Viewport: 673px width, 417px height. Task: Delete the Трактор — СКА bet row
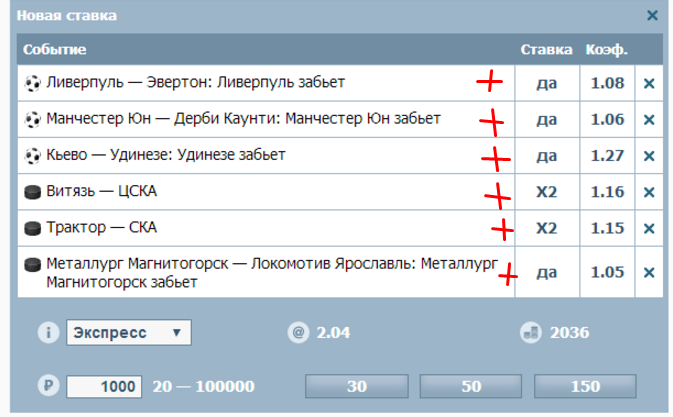[x=648, y=228]
